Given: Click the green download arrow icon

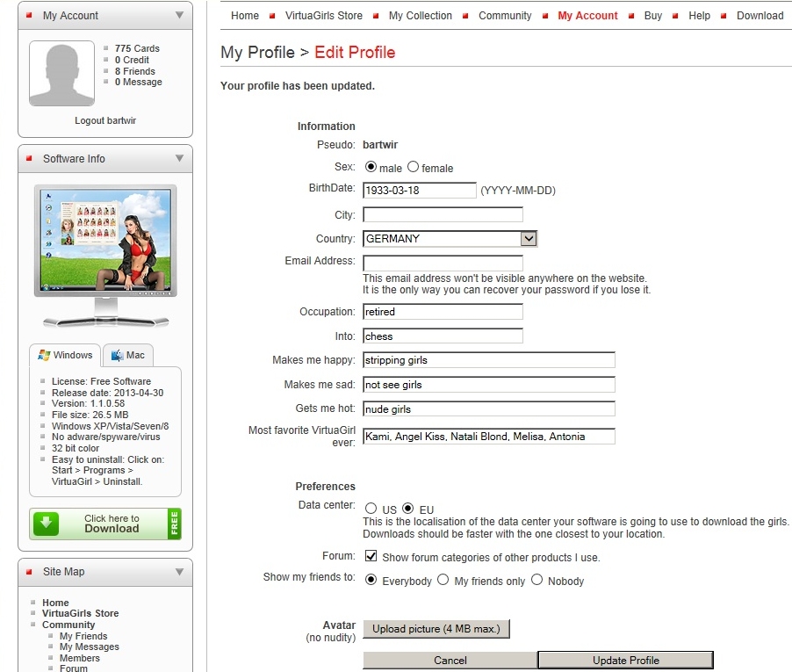Looking at the screenshot, I should pyautogui.click(x=46, y=524).
